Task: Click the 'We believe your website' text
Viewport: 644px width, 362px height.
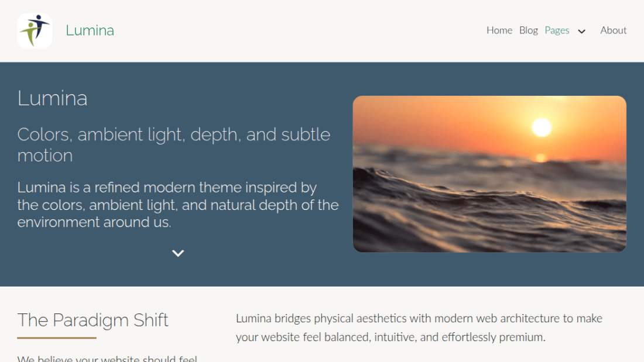Action: tap(107, 358)
